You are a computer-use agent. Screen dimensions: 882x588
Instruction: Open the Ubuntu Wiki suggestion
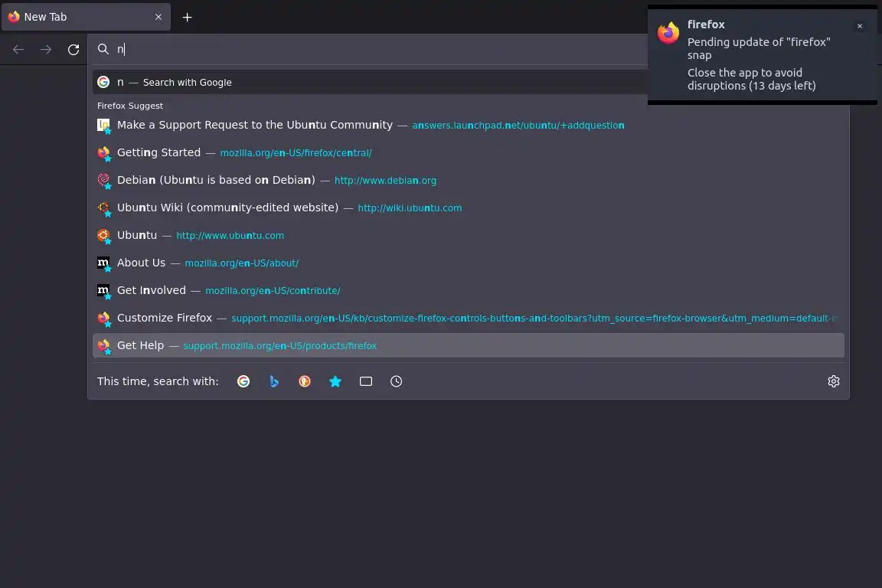pos(469,207)
